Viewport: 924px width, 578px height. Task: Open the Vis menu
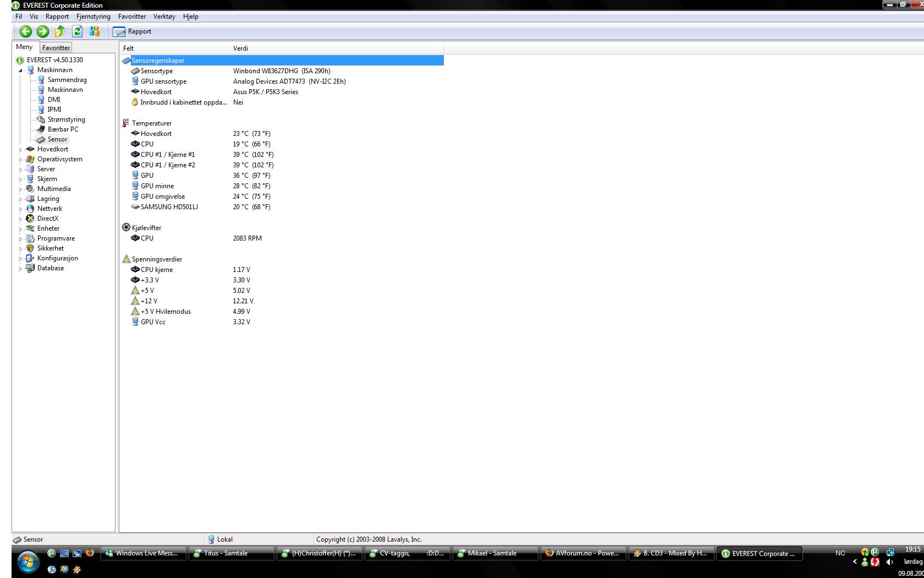click(x=34, y=17)
